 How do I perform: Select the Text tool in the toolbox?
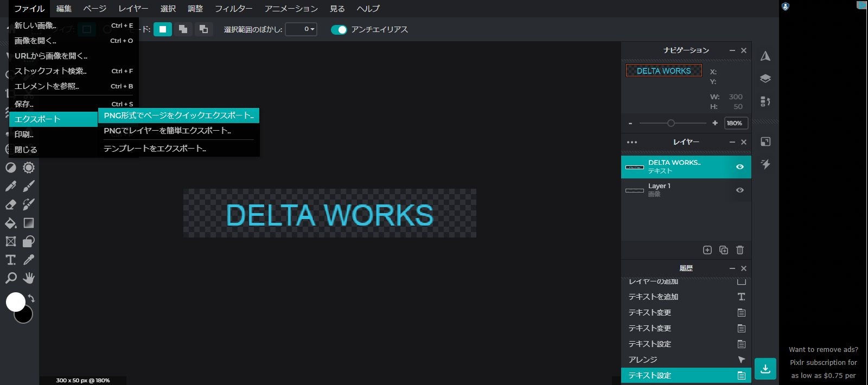(x=11, y=260)
